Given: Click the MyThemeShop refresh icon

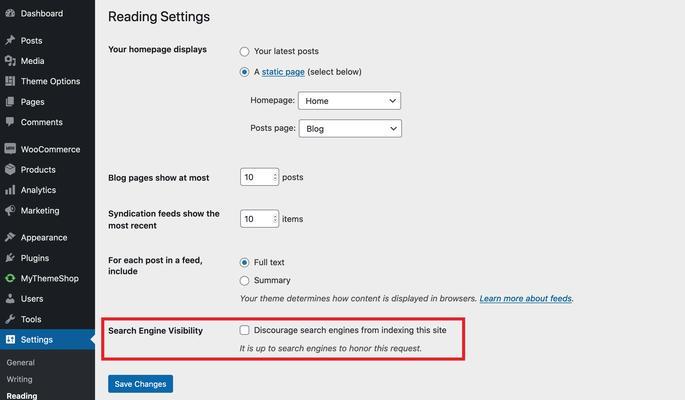Looking at the screenshot, I should (x=10, y=278).
